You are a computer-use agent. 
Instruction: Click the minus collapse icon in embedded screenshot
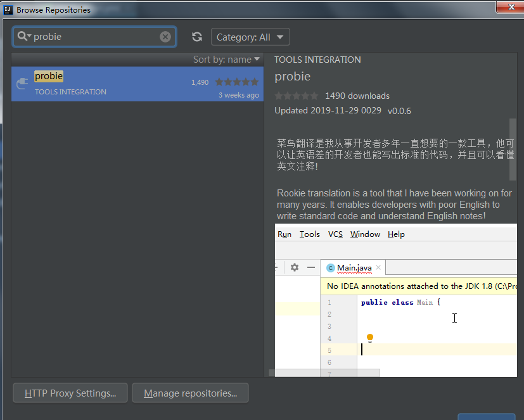311,267
